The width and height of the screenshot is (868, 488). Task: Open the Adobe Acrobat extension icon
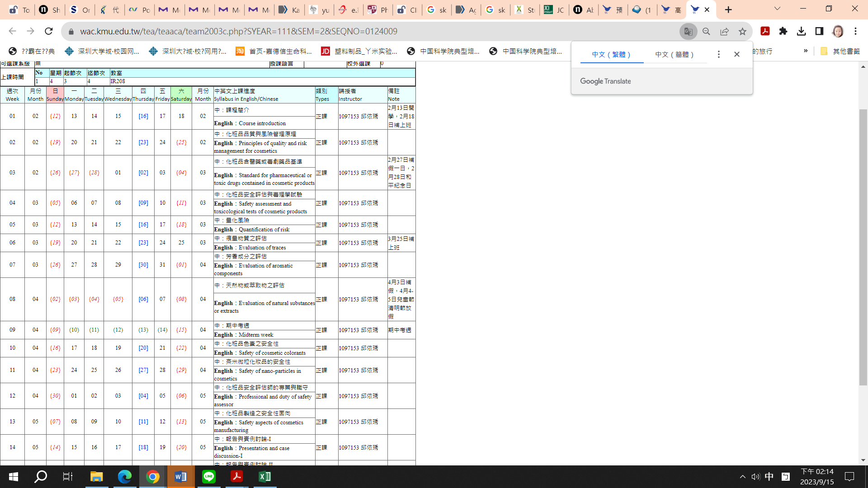765,31
